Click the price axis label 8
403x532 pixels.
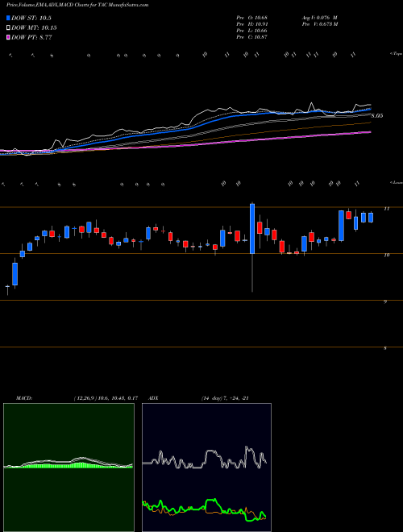[x=385, y=348]
